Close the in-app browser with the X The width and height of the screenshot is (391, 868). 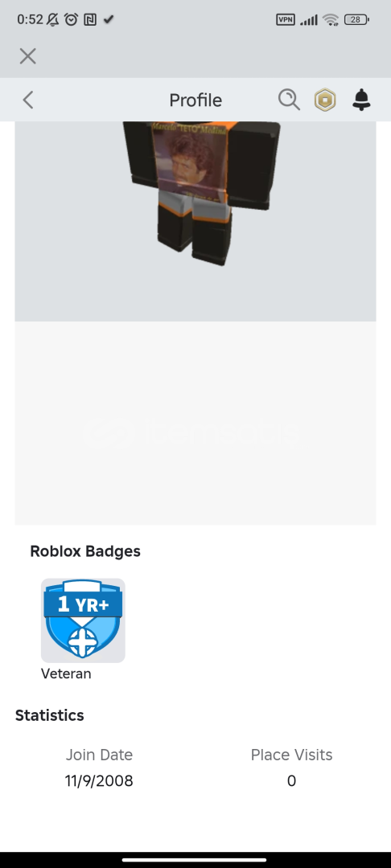(27, 56)
